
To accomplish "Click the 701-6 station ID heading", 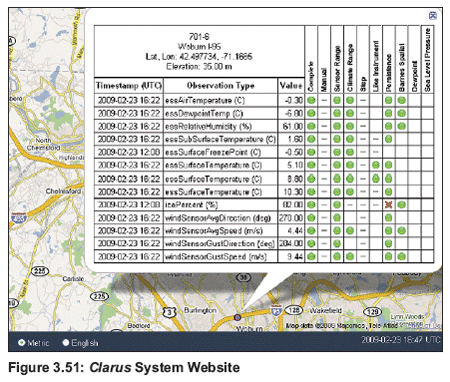I will [199, 36].
